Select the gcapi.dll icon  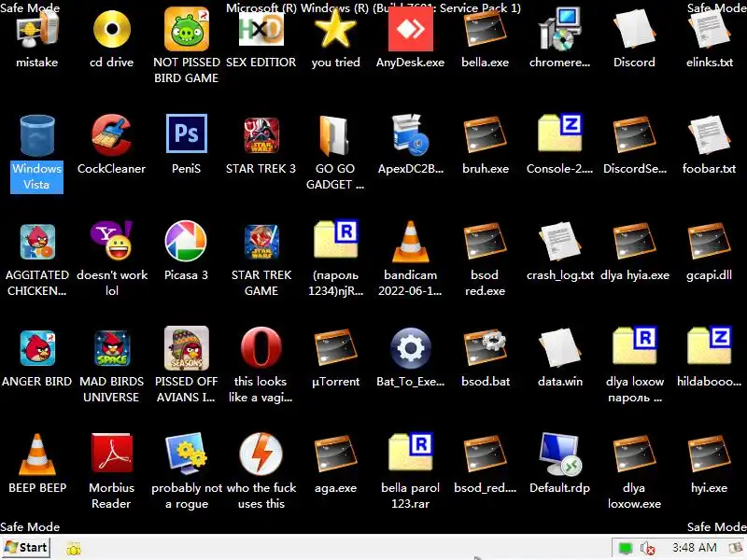tap(709, 242)
